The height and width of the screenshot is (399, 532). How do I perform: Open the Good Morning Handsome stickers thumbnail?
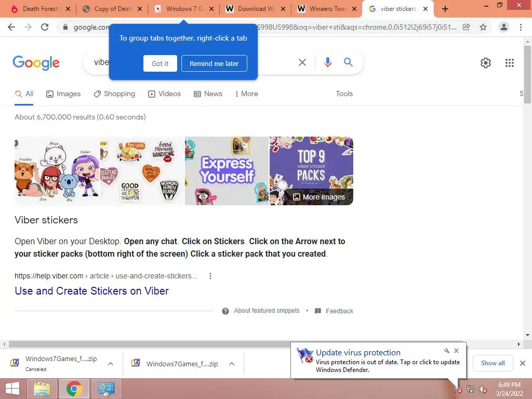tap(142, 170)
